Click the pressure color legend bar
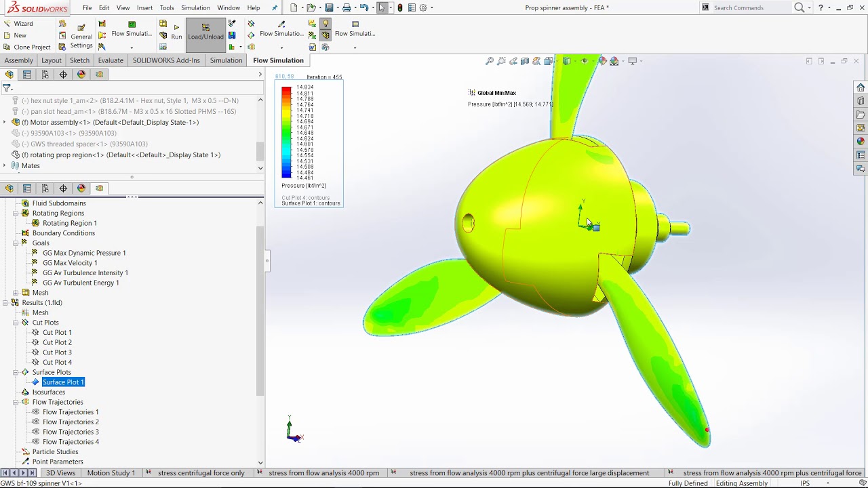868x488 pixels. click(287, 133)
